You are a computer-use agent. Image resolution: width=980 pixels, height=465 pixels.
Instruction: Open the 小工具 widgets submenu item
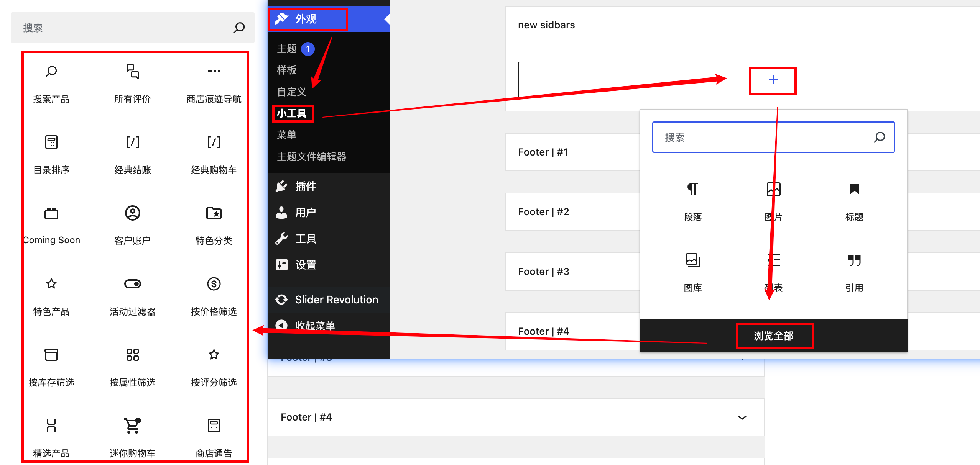pos(292,113)
